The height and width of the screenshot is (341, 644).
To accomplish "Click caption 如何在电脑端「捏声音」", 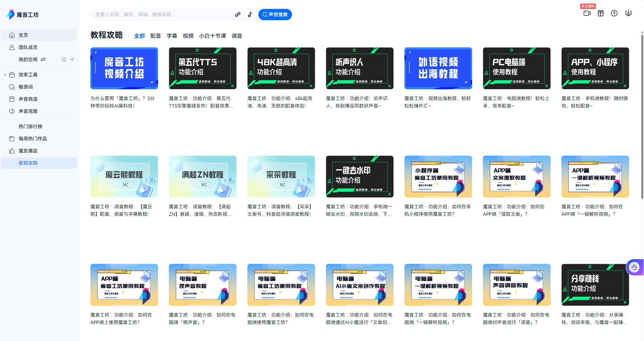I will (202, 319).
